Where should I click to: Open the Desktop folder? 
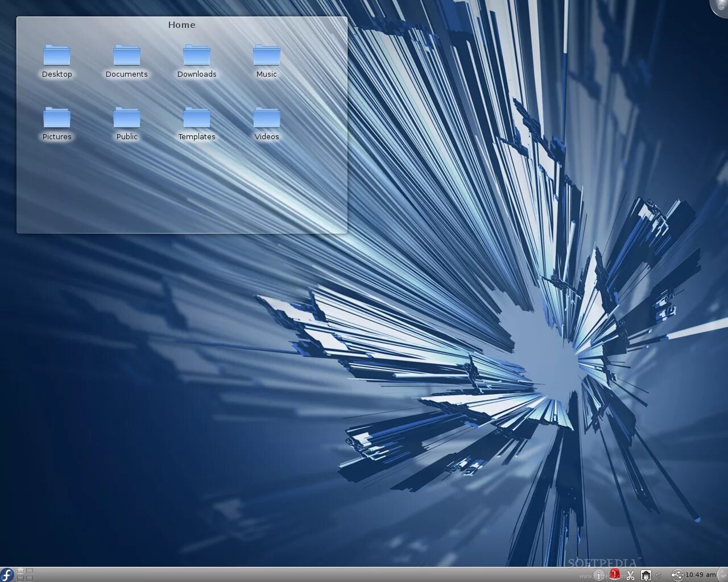pyautogui.click(x=57, y=61)
